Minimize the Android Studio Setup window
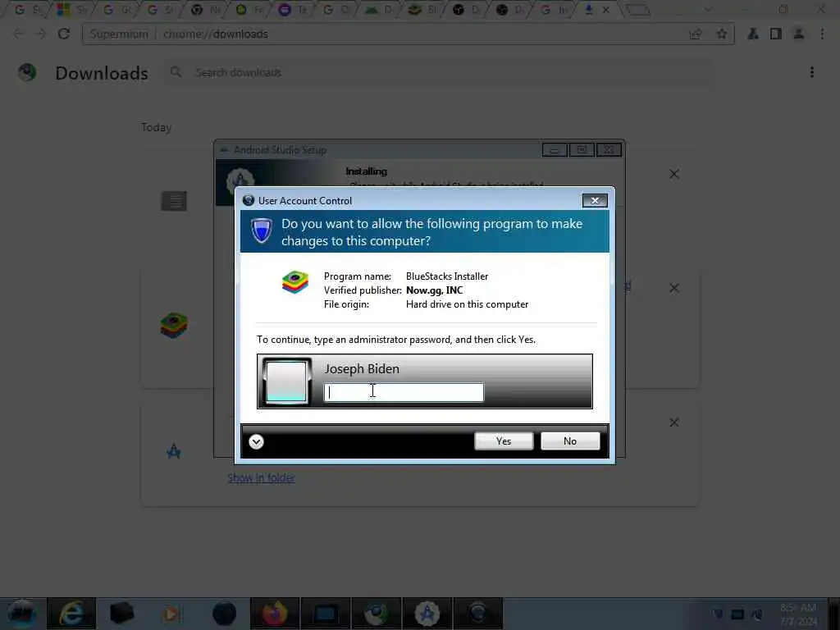The image size is (840, 630). [x=555, y=151]
